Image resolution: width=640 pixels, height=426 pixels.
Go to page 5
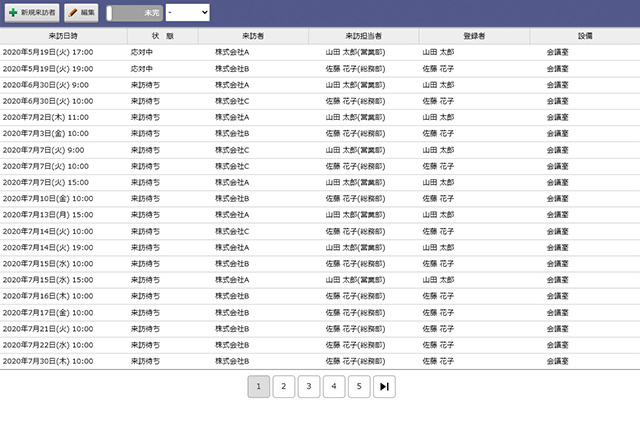click(x=359, y=386)
